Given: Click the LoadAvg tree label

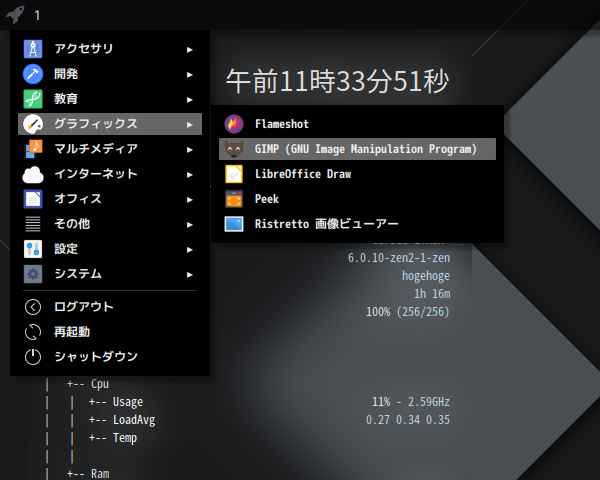Looking at the screenshot, I should pyautogui.click(x=134, y=420).
